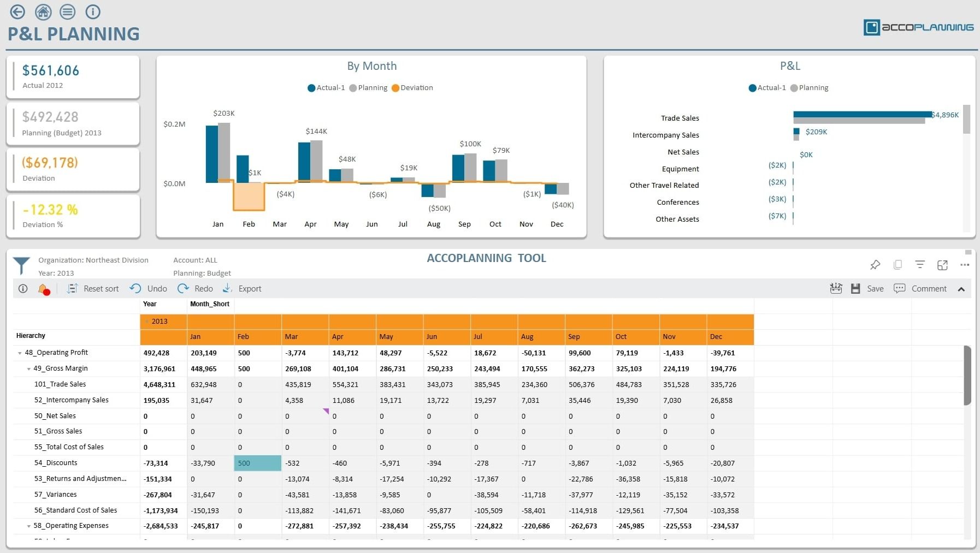Click the Dec column header
Image resolution: width=980 pixels, height=553 pixels.
730,337
